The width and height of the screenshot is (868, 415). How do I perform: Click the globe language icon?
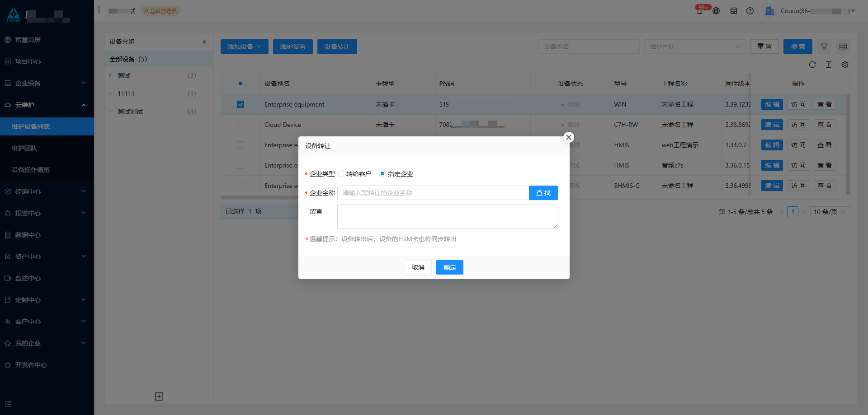(x=716, y=11)
